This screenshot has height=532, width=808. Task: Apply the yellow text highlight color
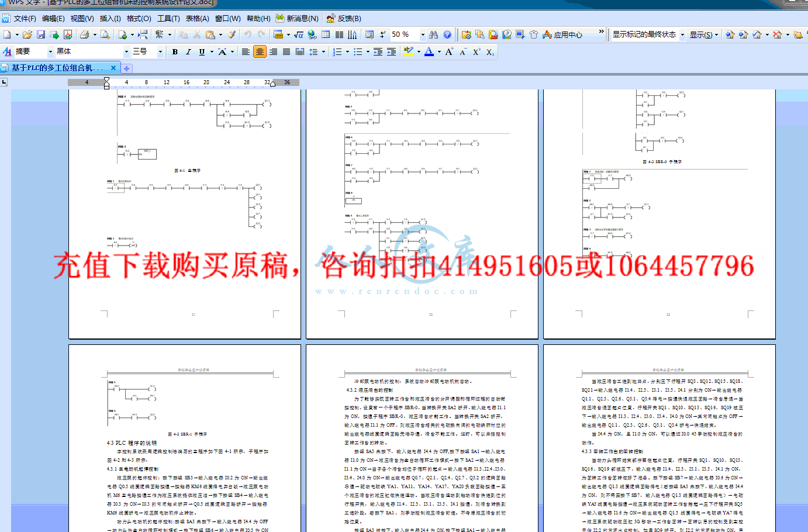click(x=409, y=52)
